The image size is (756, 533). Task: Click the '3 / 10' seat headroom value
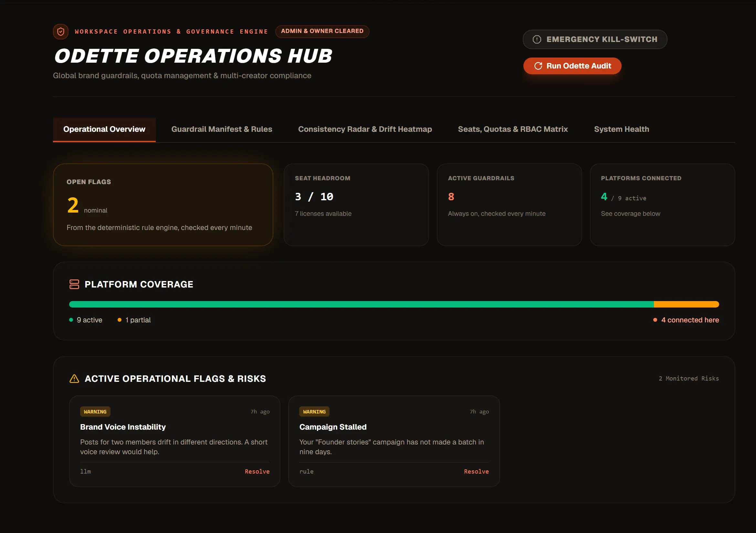pyautogui.click(x=314, y=197)
